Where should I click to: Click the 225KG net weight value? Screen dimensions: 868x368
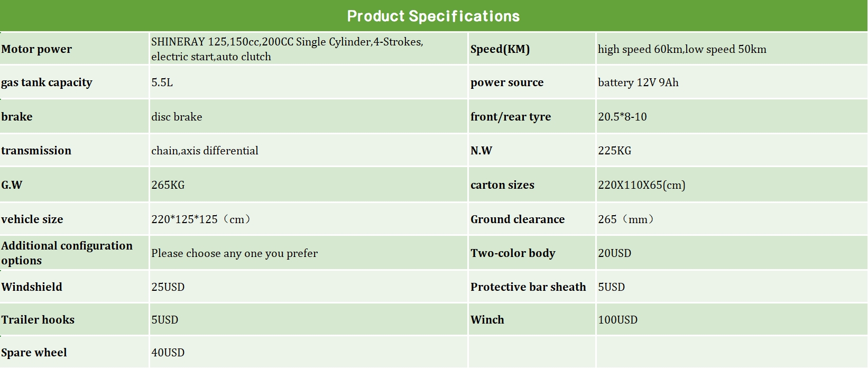(614, 151)
